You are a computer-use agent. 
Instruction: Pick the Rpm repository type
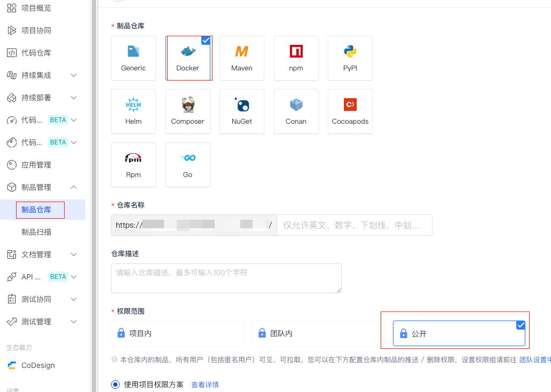pos(133,165)
